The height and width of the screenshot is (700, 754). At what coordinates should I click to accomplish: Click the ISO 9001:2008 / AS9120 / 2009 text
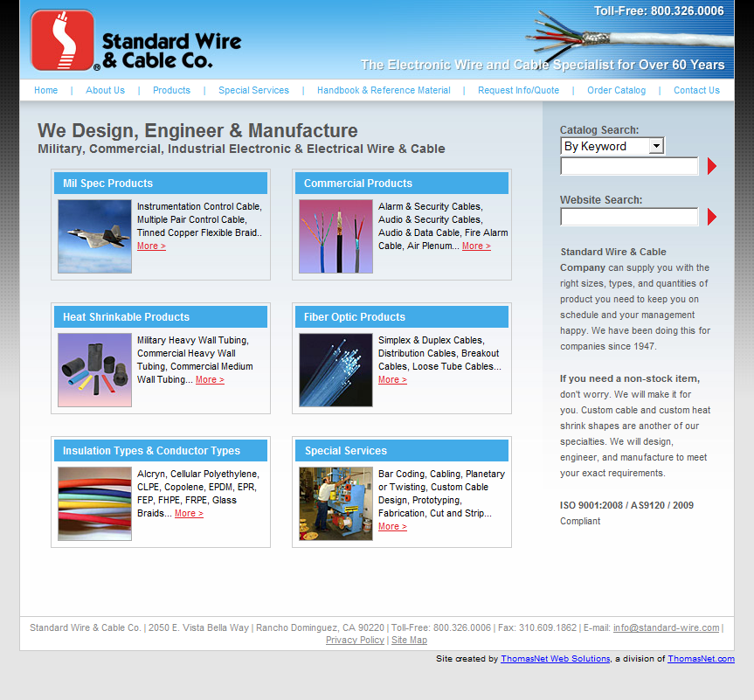tap(626, 505)
